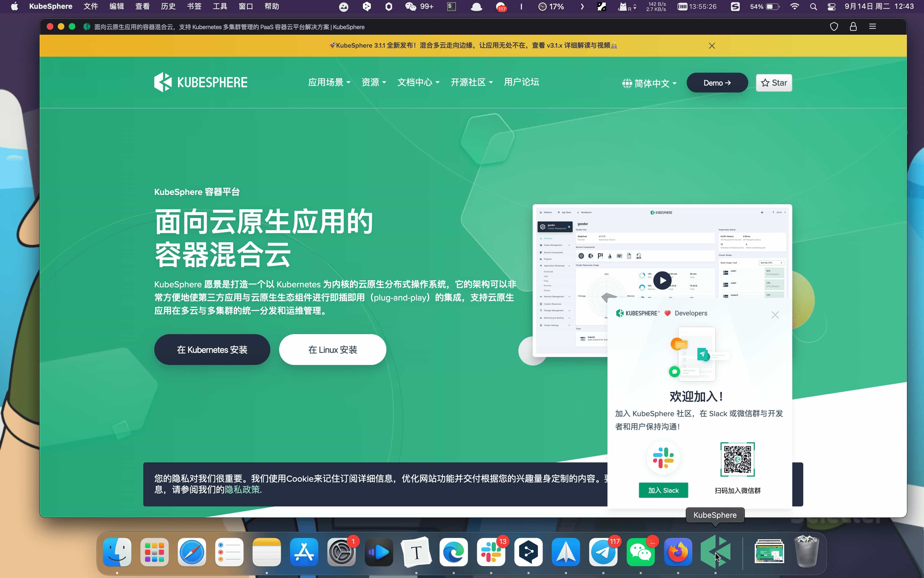
Task: Open the hamburger menu in the window title bar
Action: [873, 27]
